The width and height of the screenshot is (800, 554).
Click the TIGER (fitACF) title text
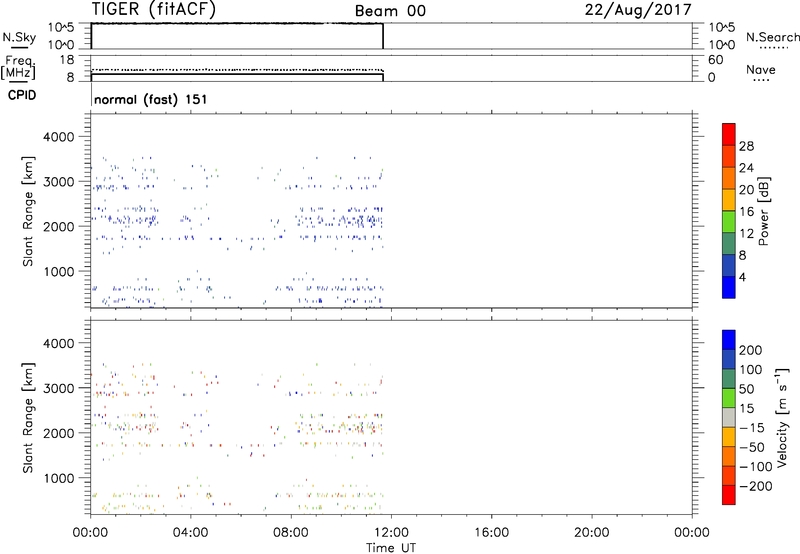coord(154,9)
